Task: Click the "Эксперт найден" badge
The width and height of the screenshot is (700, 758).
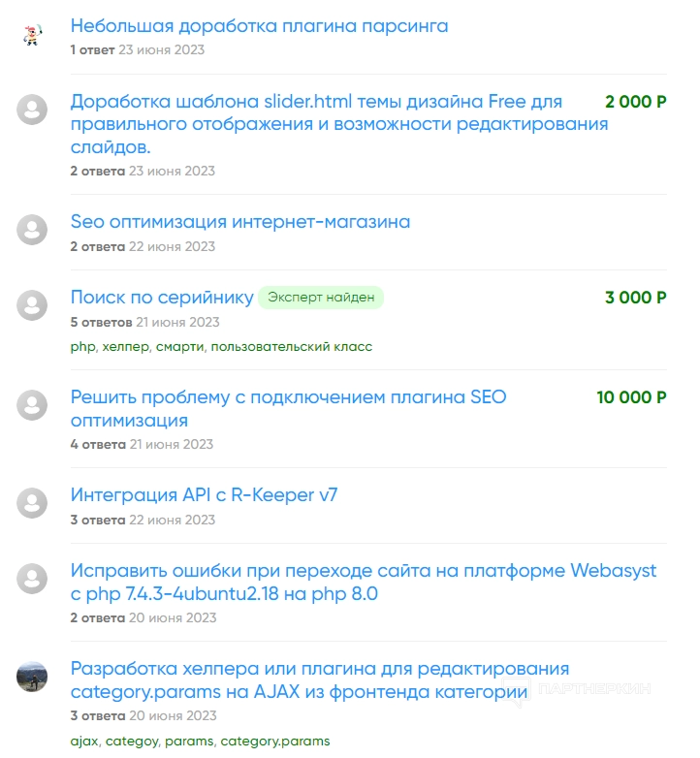Action: (x=321, y=298)
